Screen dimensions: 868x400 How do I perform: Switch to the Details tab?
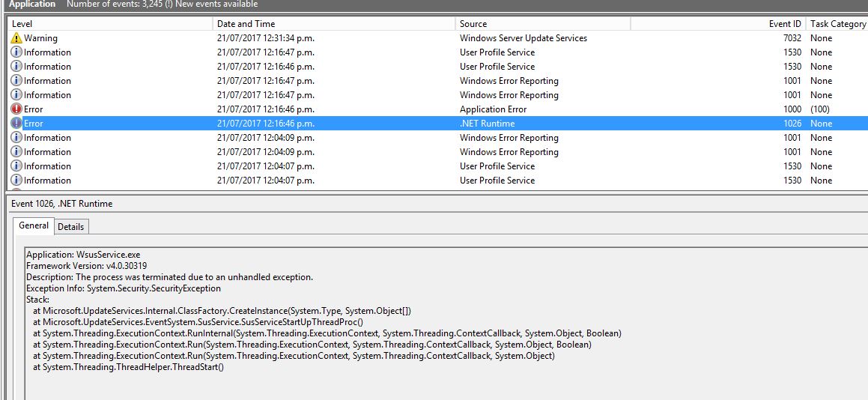tap(71, 227)
